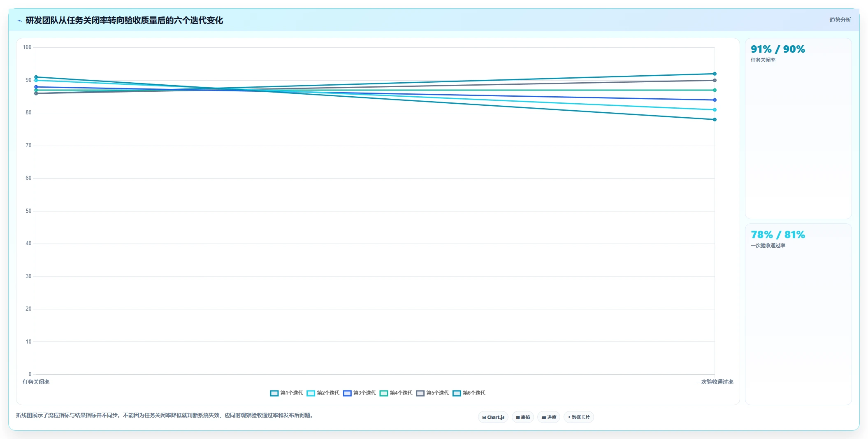Click the 100 y-axis tick label

(x=27, y=47)
